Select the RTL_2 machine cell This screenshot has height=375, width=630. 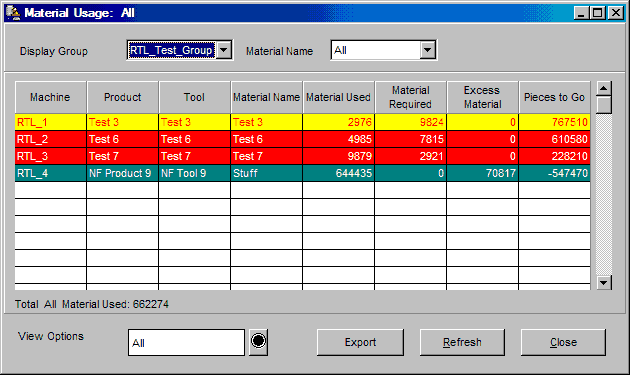[x=51, y=139]
